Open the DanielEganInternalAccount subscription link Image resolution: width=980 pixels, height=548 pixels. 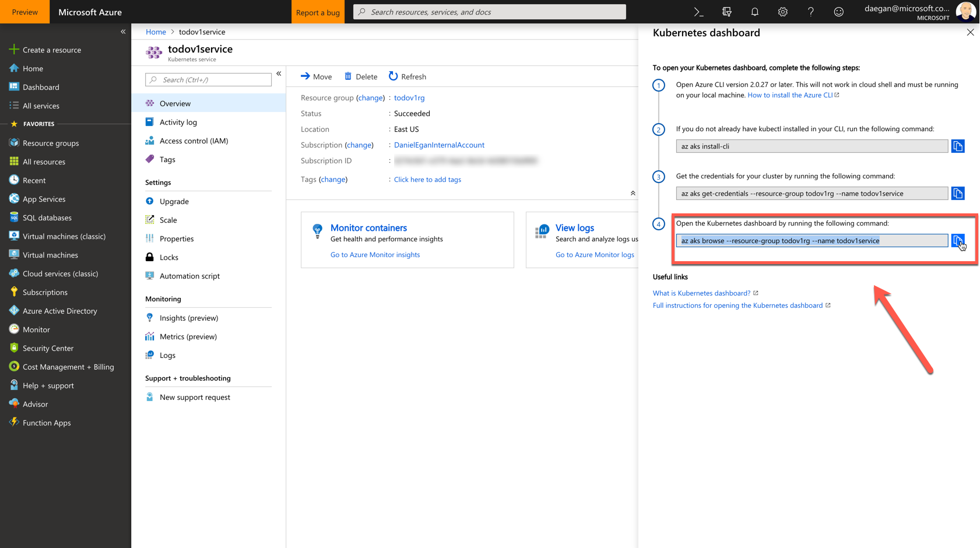pyautogui.click(x=439, y=145)
